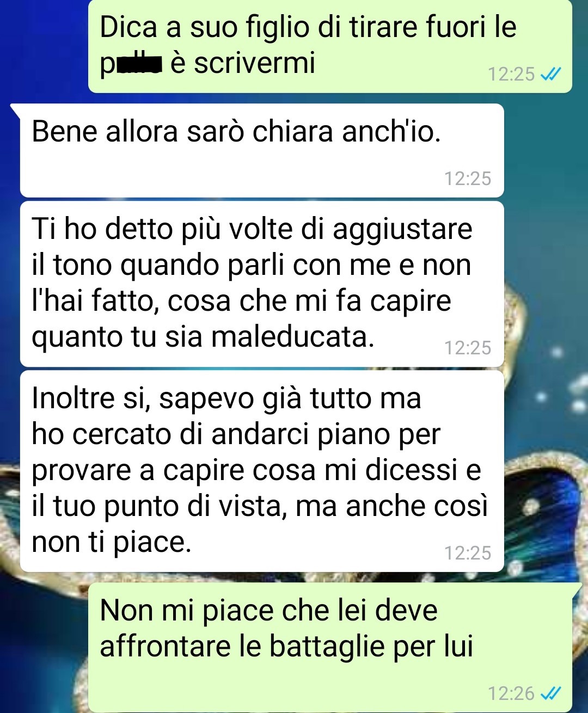Select the message starting 'Inoltre si, sapevo già tutto'
Viewport: 588px width, 713px height.
(262, 471)
